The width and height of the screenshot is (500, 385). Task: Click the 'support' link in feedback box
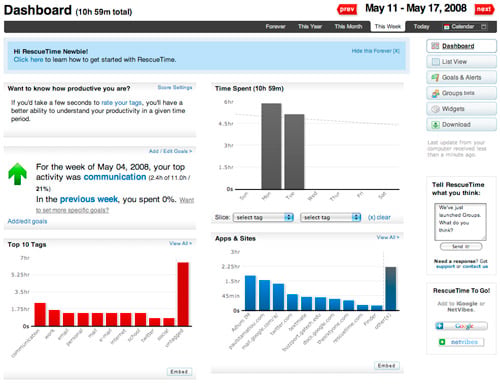click(446, 267)
